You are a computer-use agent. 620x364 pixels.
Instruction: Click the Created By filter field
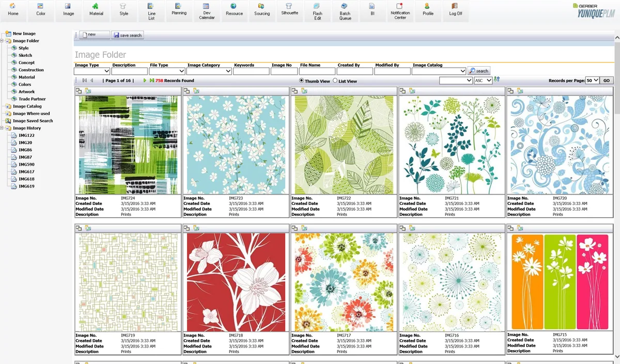(355, 71)
